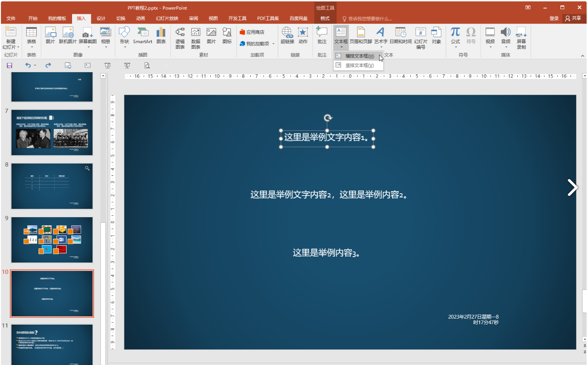This screenshot has width=588, height=365.
Task: Switch to the 动画 animations tab
Action: coord(140,18)
